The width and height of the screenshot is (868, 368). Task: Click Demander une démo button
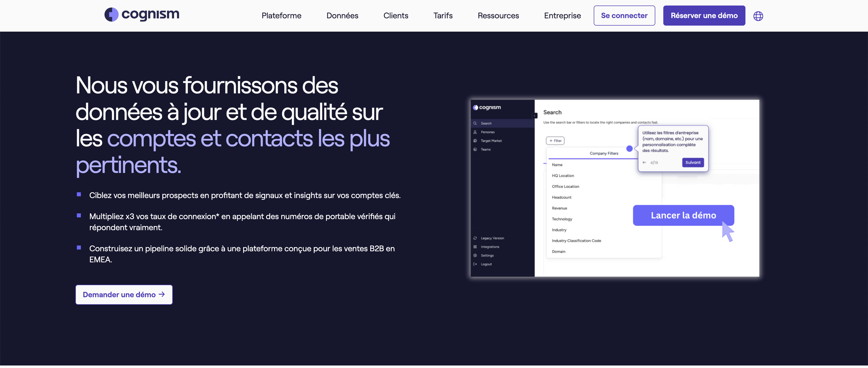coord(124,295)
